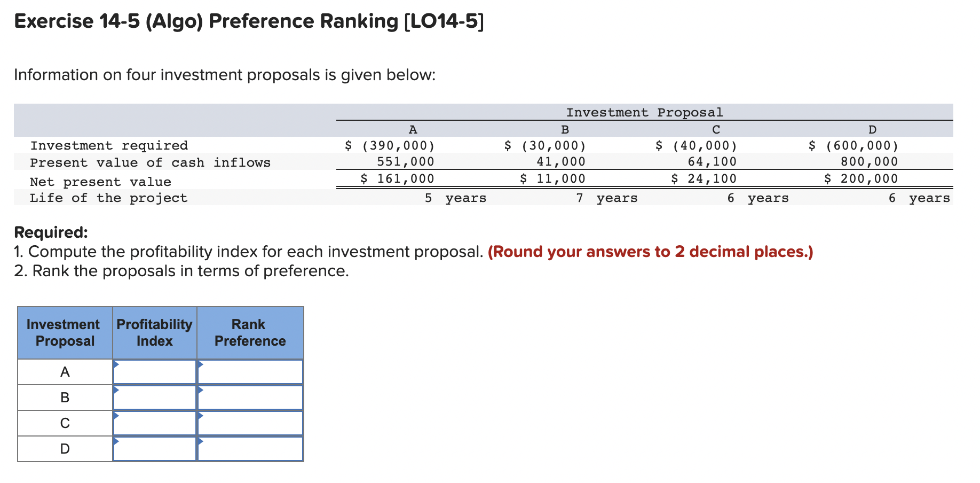Click the Rank Preference field for Proposal C
The width and height of the screenshot is (980, 483).
[x=250, y=423]
